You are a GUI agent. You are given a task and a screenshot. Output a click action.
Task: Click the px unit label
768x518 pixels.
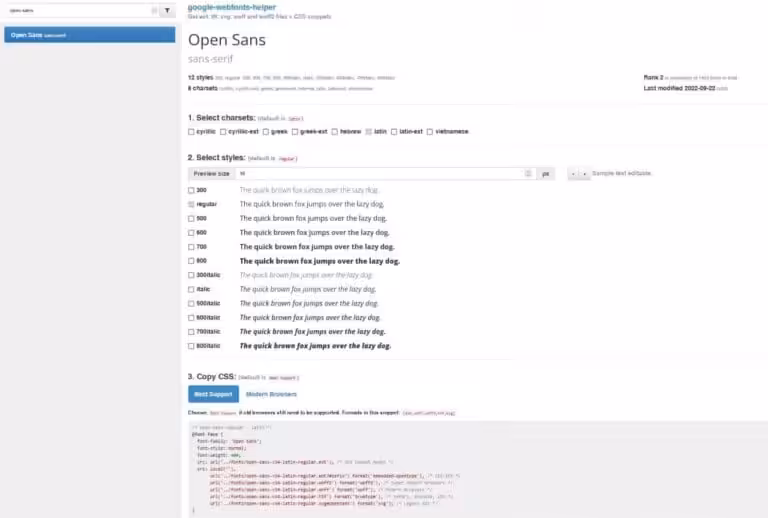[x=546, y=174]
